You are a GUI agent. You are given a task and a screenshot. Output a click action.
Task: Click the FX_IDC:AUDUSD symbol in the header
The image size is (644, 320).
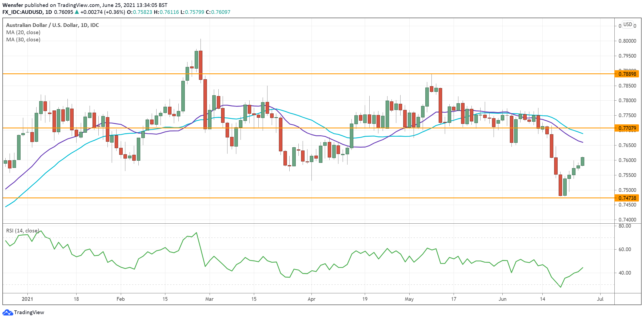coord(22,12)
